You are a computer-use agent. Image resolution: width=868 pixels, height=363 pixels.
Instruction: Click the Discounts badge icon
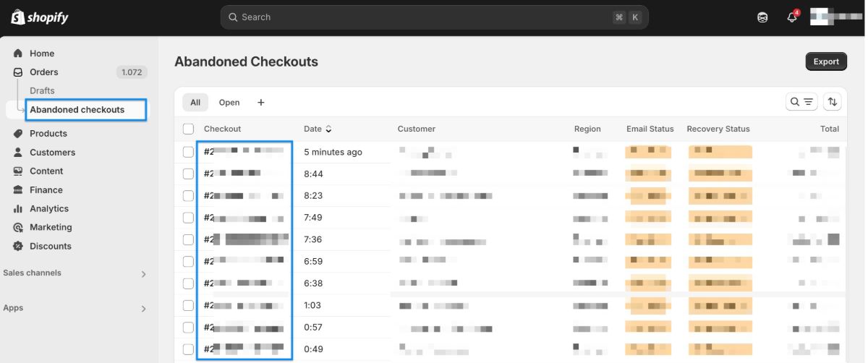click(18, 247)
